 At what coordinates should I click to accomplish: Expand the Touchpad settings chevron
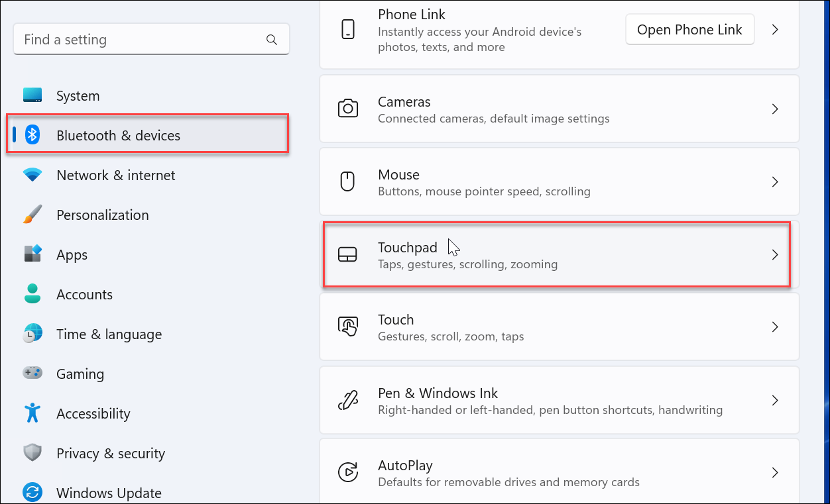pyautogui.click(x=774, y=254)
